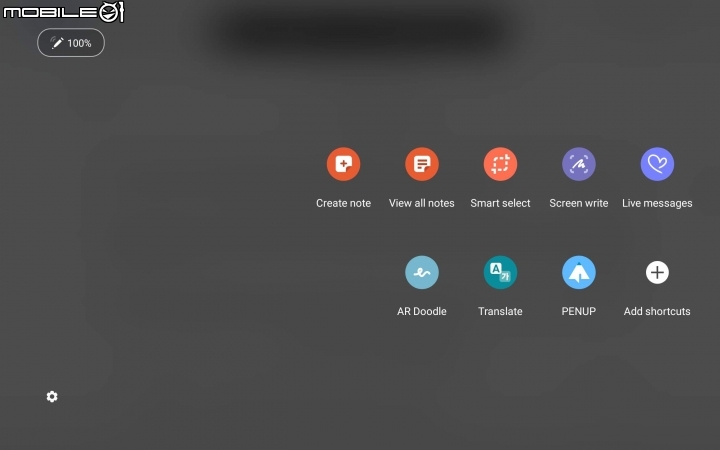Open Live messages
Image resolution: width=720 pixels, height=450 pixels.
(657, 164)
